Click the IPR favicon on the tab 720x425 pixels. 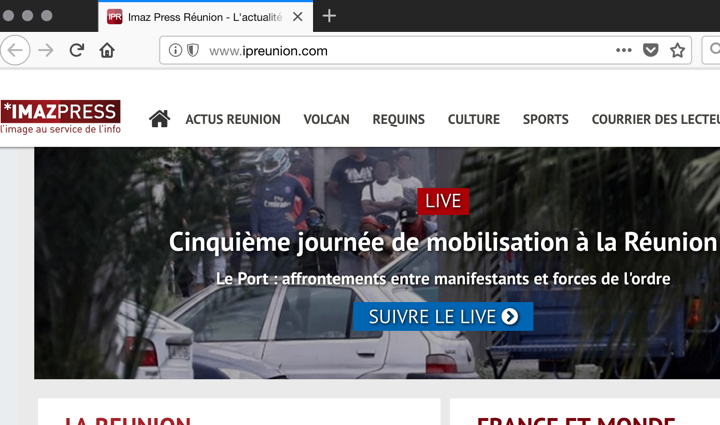[x=115, y=17]
